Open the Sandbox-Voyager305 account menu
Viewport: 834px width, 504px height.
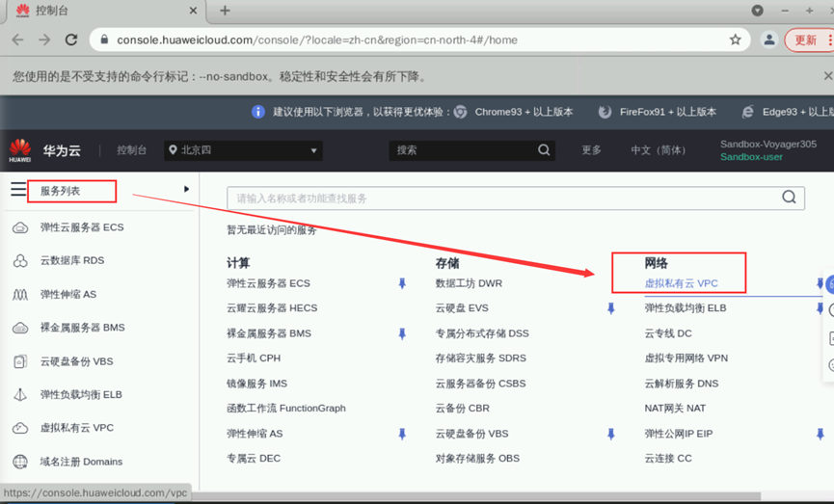tap(768, 145)
